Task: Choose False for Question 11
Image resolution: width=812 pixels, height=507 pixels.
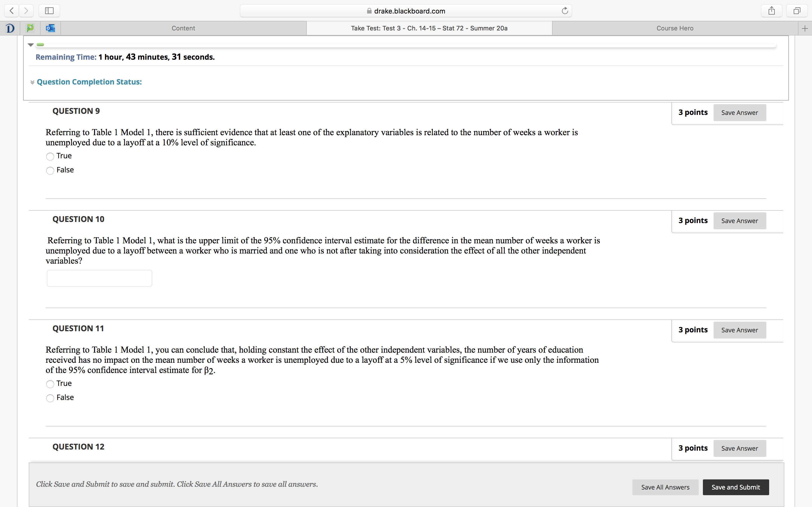Action: (50, 398)
